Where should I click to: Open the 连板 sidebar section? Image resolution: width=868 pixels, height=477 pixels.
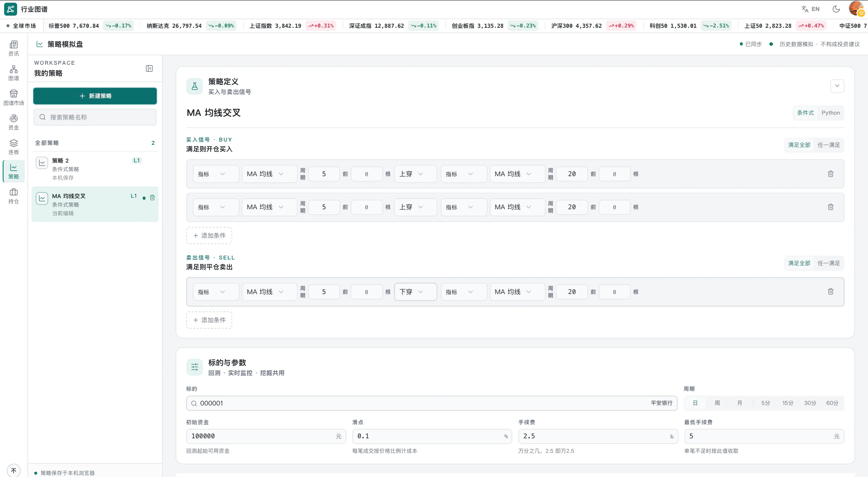14,147
